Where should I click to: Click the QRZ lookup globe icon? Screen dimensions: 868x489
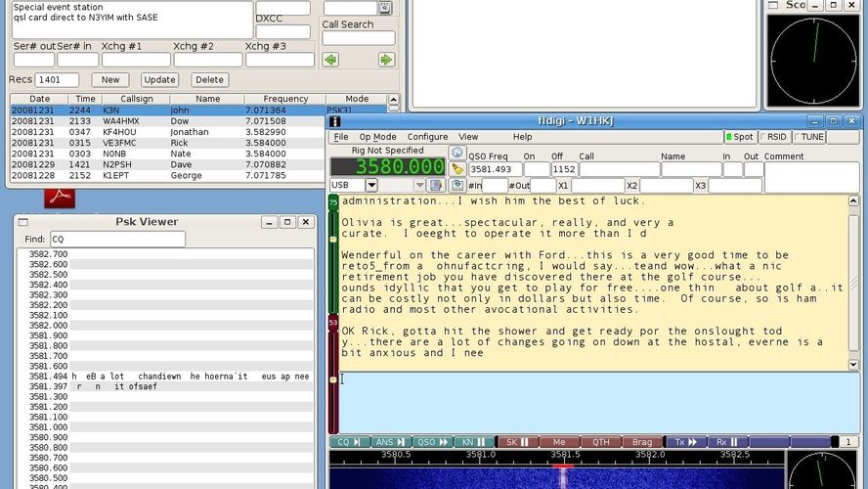456,153
